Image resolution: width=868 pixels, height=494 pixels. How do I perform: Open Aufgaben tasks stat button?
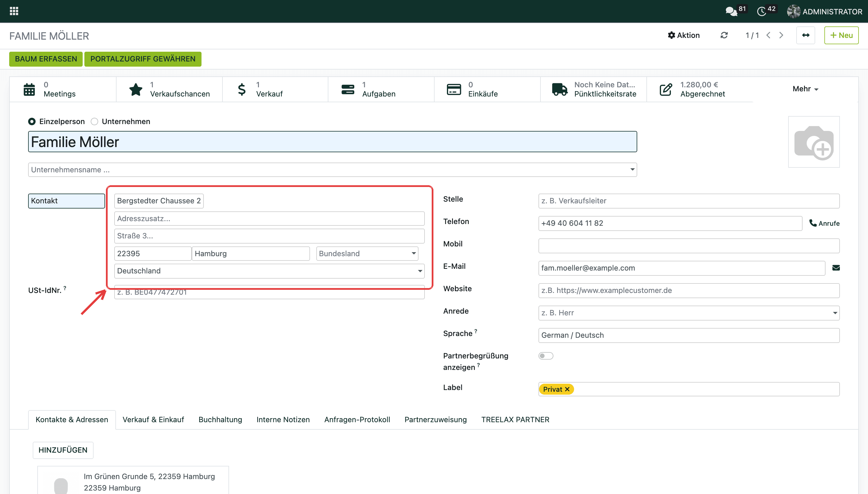click(x=381, y=89)
